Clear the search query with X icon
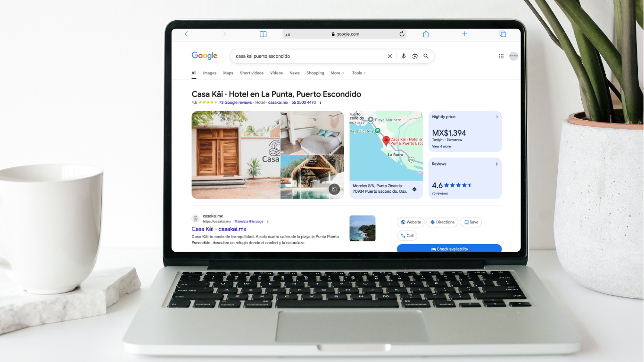644x362 pixels. 390,56
